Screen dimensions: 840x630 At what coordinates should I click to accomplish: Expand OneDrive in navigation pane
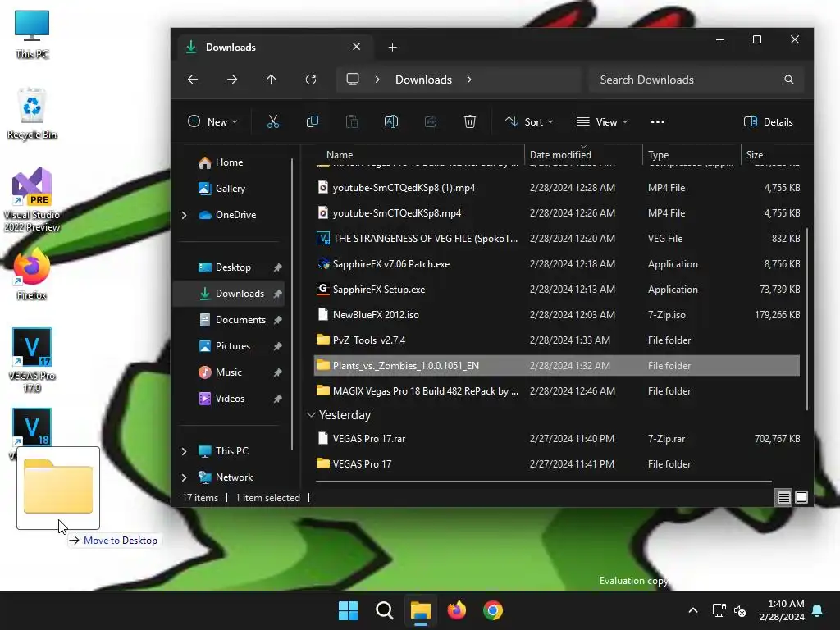pyautogui.click(x=185, y=215)
